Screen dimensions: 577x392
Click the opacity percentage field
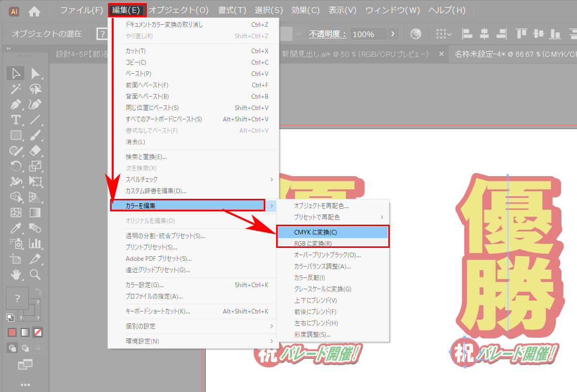click(368, 34)
